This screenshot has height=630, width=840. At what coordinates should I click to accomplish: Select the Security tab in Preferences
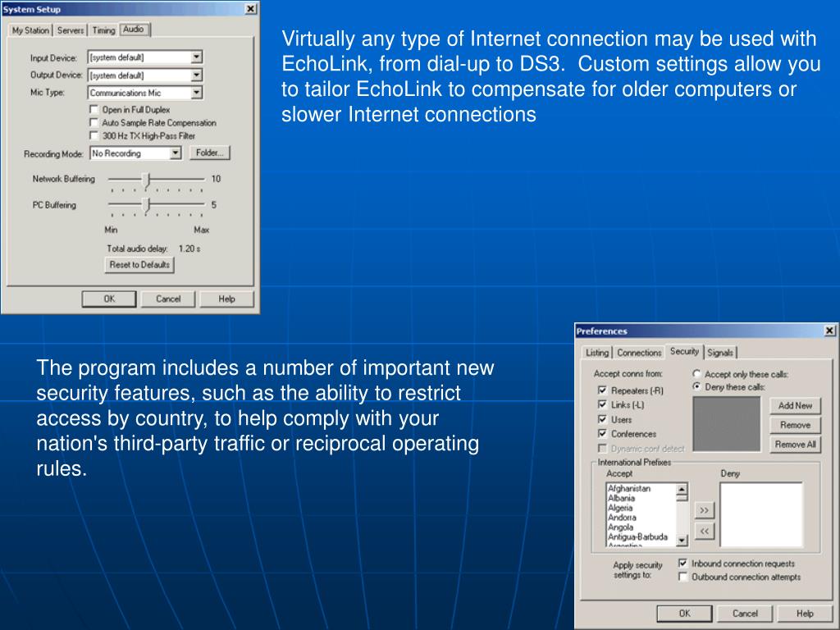click(685, 351)
